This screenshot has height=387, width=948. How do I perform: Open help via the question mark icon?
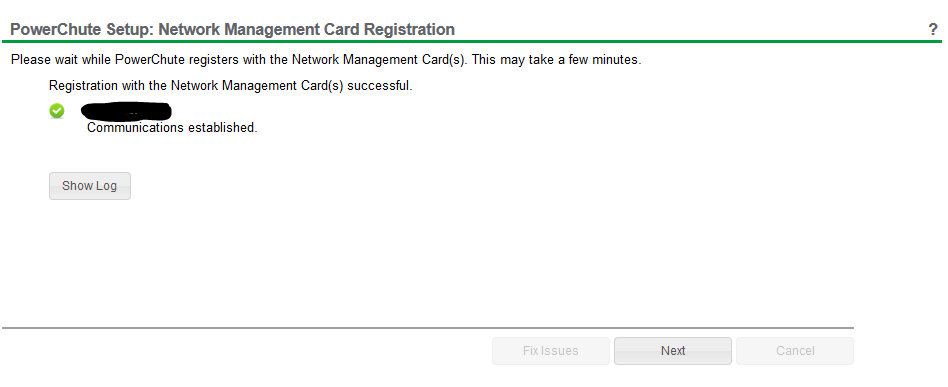pos(933,29)
